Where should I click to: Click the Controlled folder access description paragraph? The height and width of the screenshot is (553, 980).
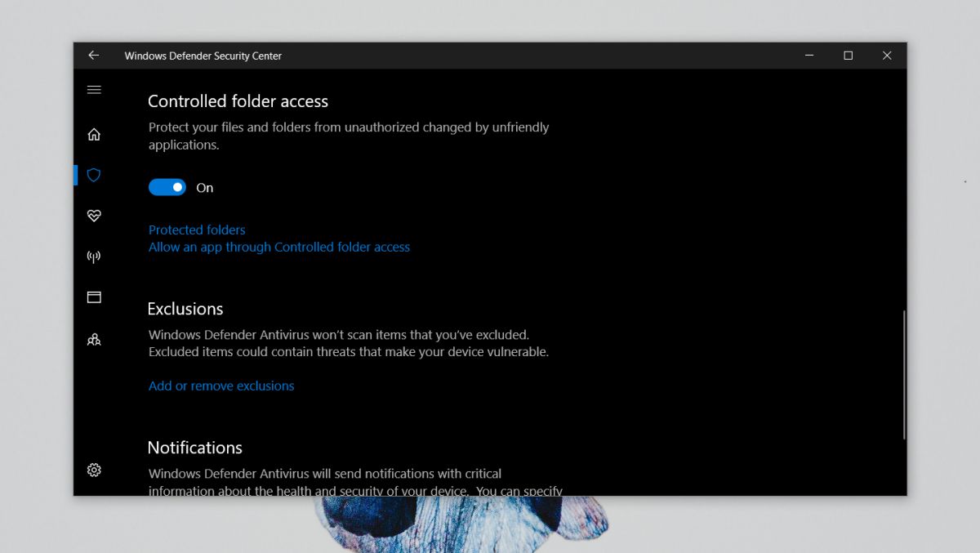pos(349,136)
